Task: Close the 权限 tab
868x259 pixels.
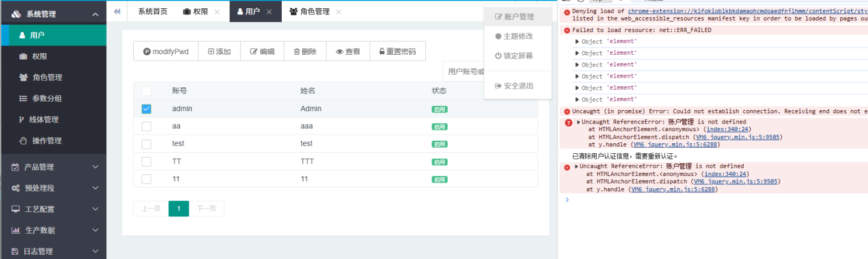Action: (x=217, y=12)
